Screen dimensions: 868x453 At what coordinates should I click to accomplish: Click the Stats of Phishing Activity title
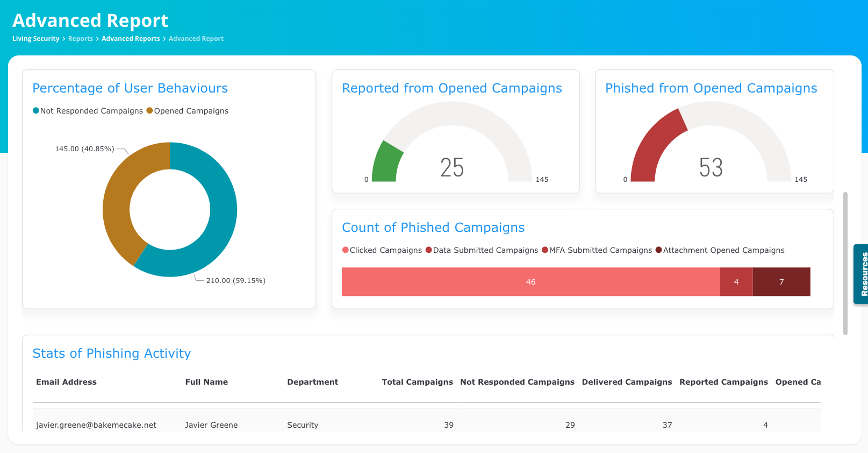point(112,353)
